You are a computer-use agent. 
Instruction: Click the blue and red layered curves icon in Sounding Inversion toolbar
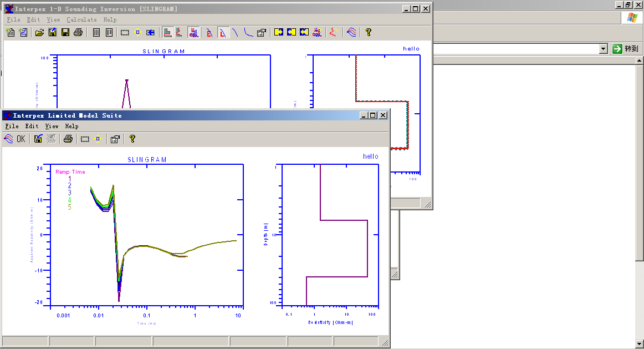coord(351,33)
